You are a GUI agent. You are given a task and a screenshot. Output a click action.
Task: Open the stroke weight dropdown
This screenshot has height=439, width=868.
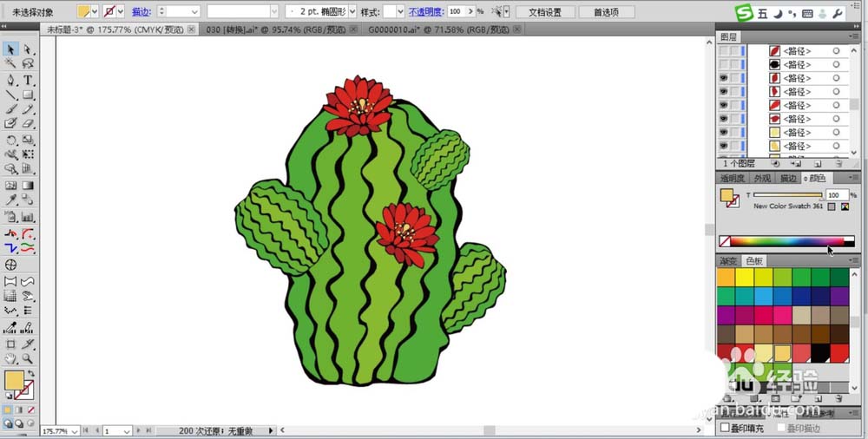[194, 11]
